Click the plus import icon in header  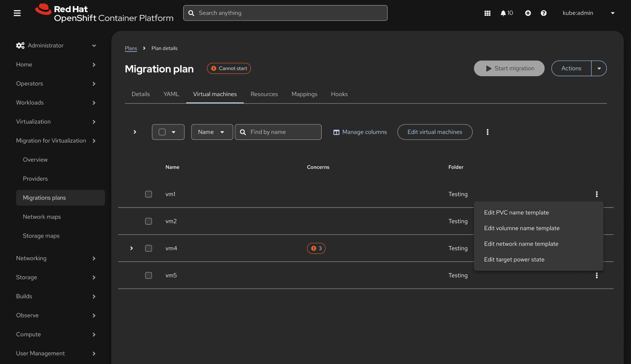click(x=528, y=13)
